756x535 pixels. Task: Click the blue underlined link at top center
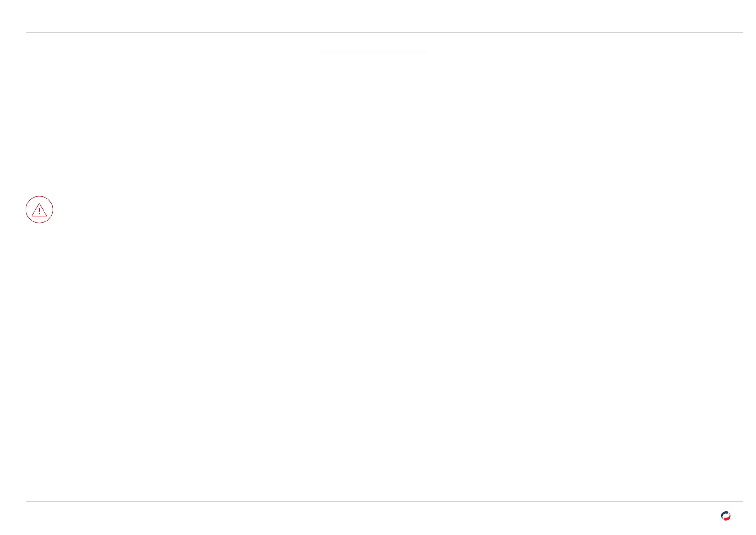pos(371,50)
